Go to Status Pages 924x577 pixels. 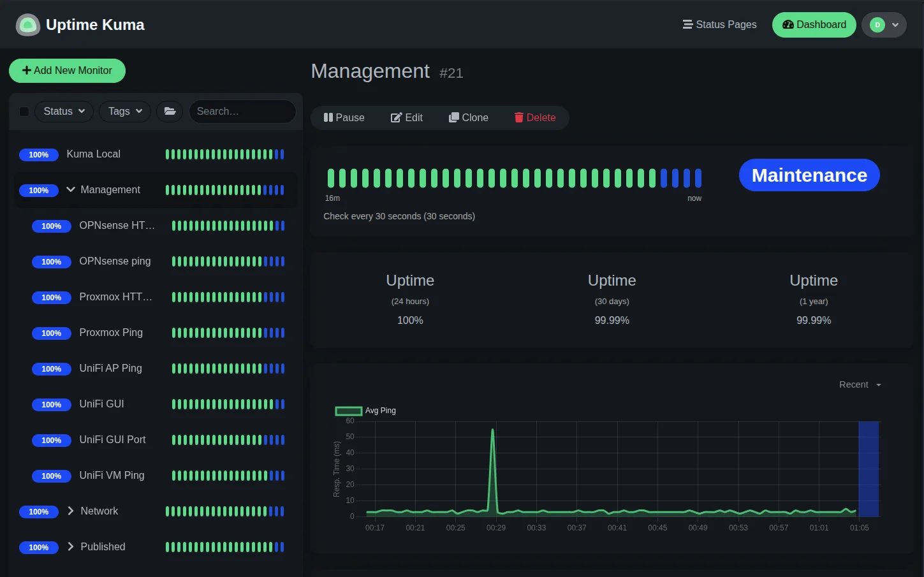tap(726, 24)
